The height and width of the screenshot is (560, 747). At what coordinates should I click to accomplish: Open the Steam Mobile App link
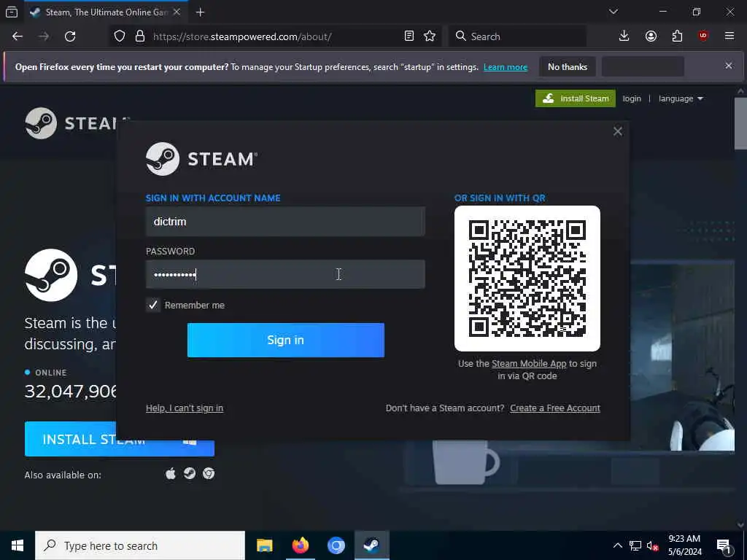coord(529,364)
